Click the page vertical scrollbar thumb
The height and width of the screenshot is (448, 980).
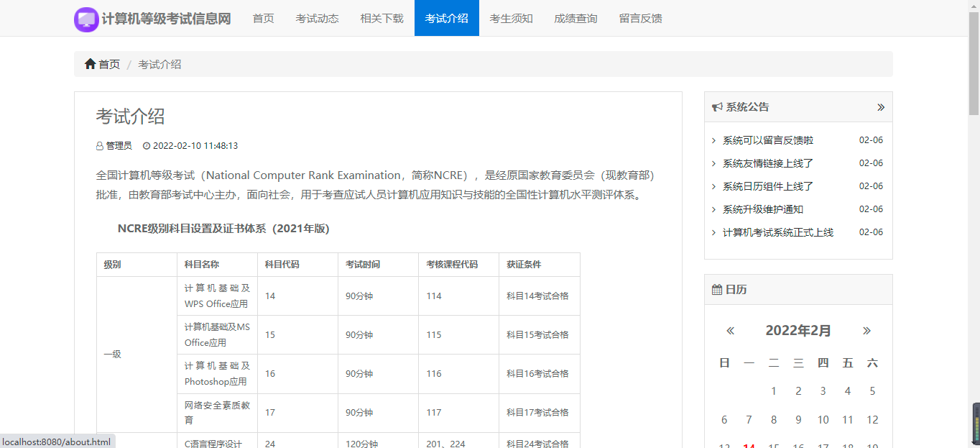click(x=974, y=63)
